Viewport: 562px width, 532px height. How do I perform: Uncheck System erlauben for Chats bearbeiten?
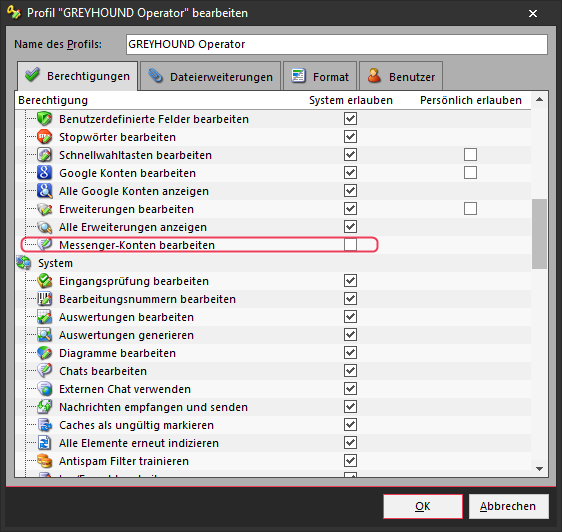(350, 371)
